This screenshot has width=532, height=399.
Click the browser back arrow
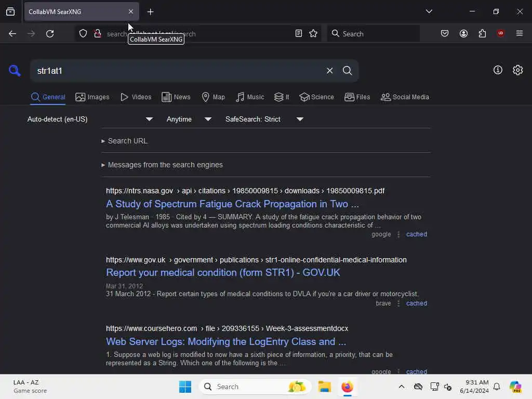(12, 34)
